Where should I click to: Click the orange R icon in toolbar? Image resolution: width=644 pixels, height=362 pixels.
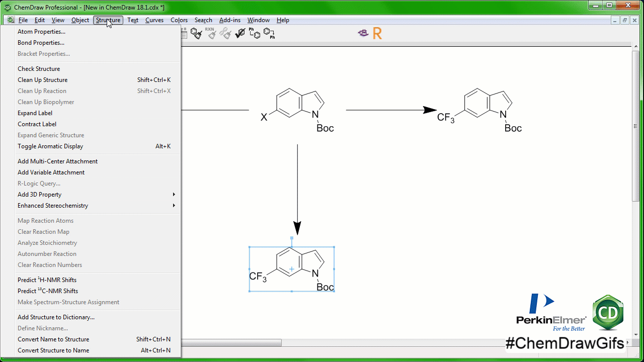coord(377,34)
